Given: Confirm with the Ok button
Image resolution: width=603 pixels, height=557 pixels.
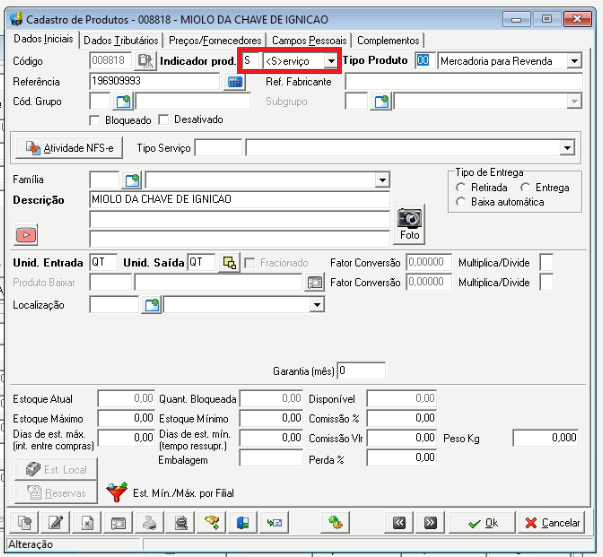Looking at the screenshot, I should [x=482, y=523].
